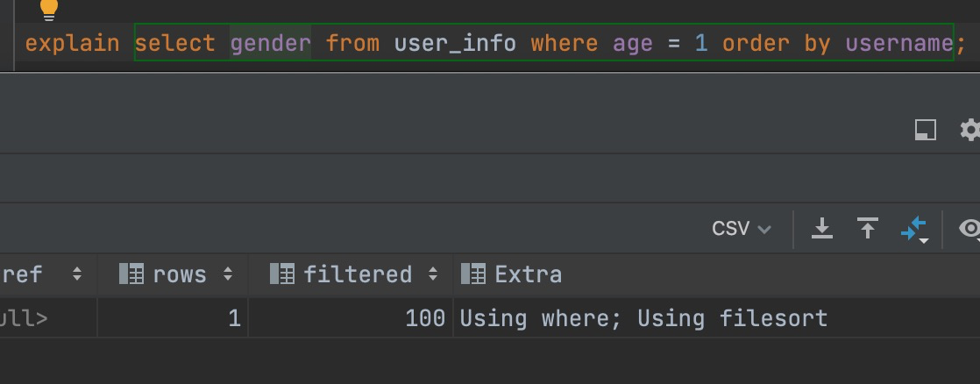980x384 pixels.
Task: Toggle sort arrows on filtered column
Action: click(432, 274)
